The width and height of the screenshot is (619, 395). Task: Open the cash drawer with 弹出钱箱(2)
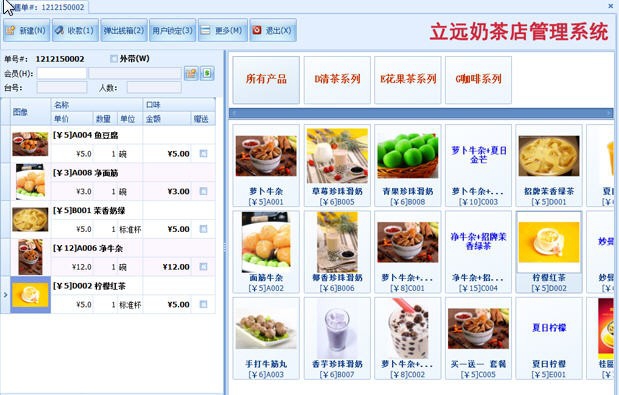[124, 30]
